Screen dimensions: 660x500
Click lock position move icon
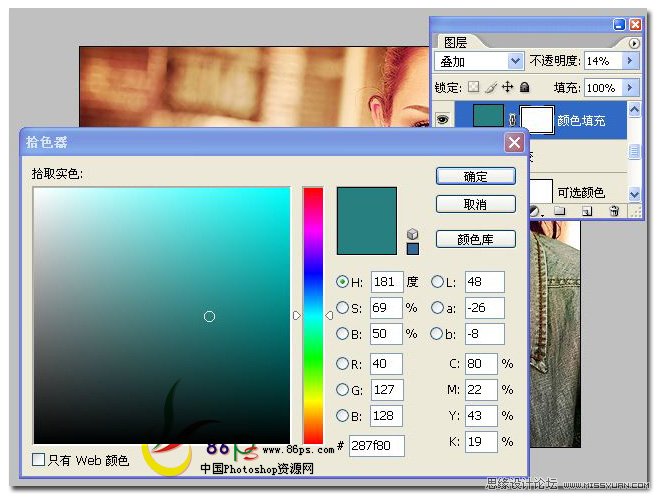[x=508, y=87]
